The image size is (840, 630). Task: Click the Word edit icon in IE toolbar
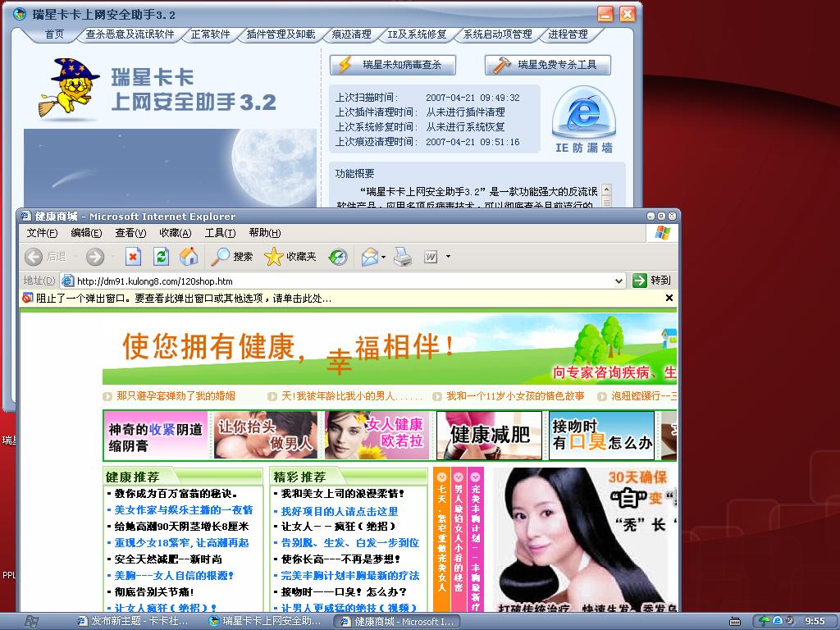tap(431, 257)
